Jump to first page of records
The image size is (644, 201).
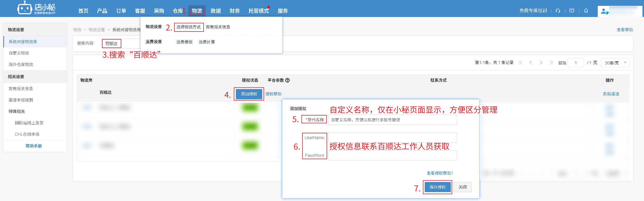tap(520, 63)
